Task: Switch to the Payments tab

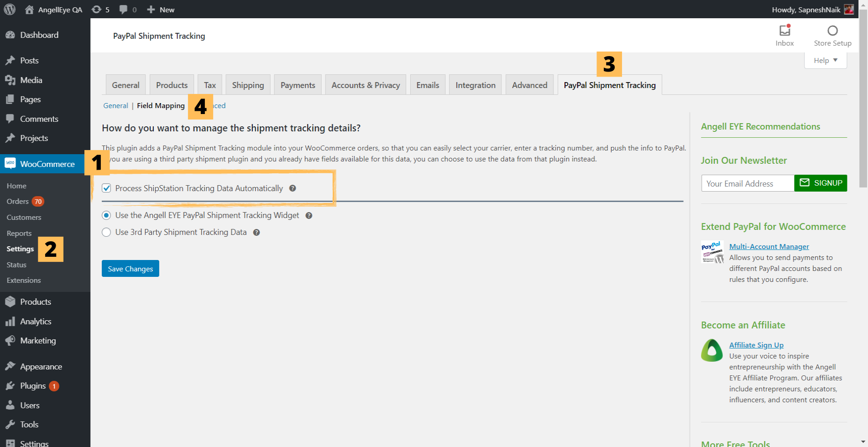Action: tap(298, 85)
